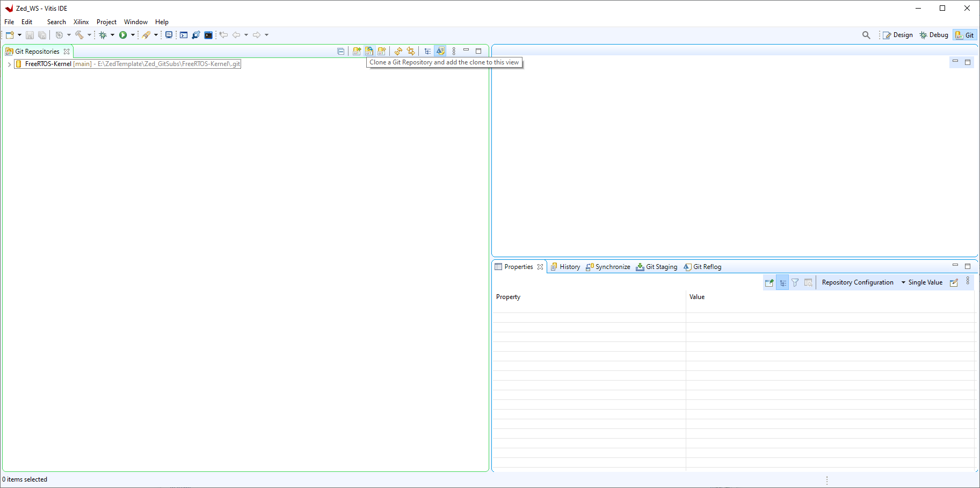Toggle Link with Editor and Selection
The height and width of the screenshot is (488, 980).
point(411,51)
